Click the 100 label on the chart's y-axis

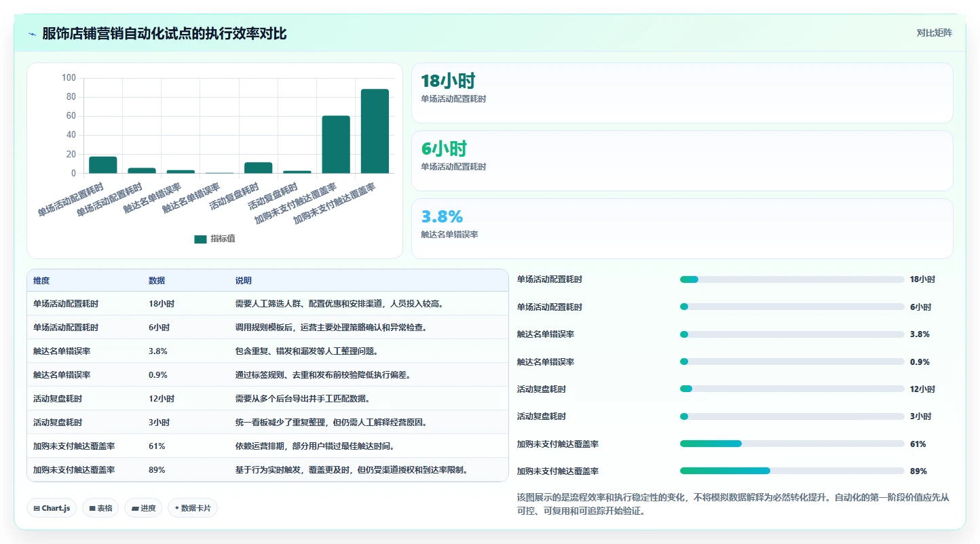pos(69,78)
